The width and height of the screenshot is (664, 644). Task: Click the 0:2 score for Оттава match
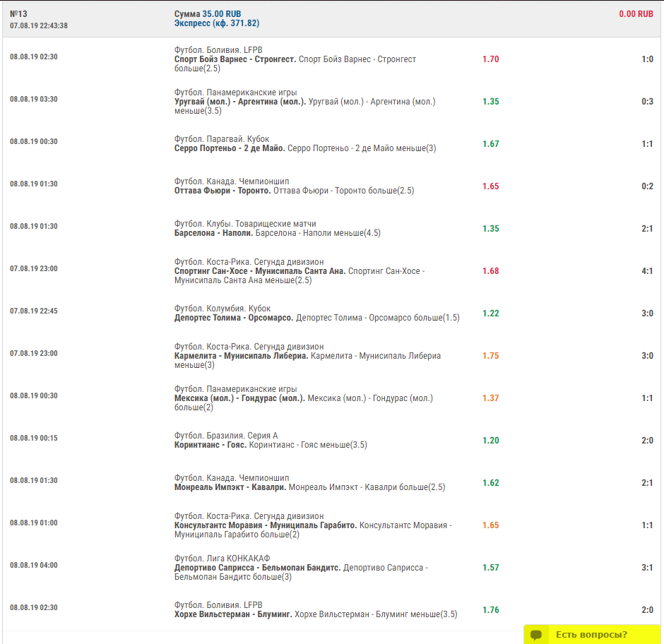pyautogui.click(x=647, y=186)
